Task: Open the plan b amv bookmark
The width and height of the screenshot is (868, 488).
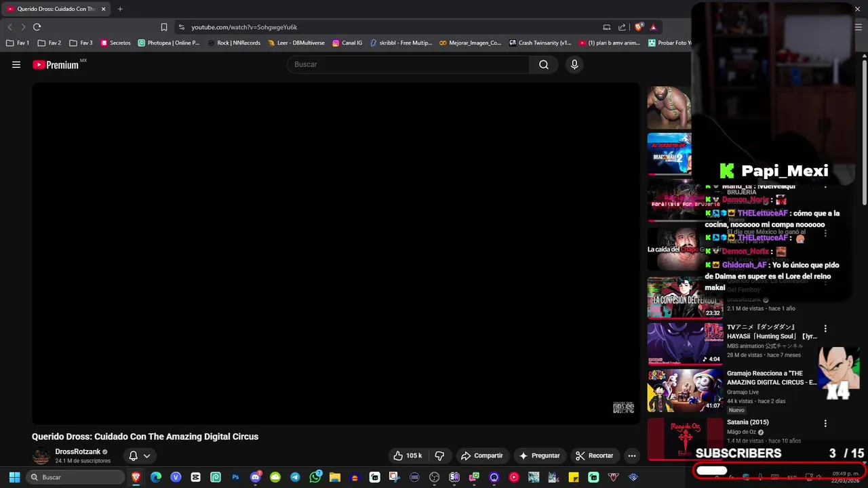Action: click(x=610, y=43)
